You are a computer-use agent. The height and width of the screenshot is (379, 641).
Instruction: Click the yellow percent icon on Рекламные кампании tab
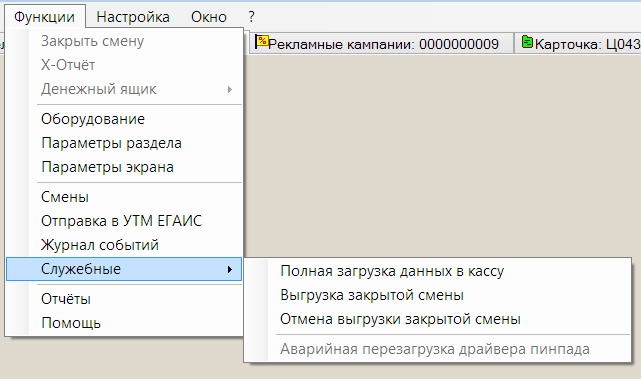pos(262,42)
